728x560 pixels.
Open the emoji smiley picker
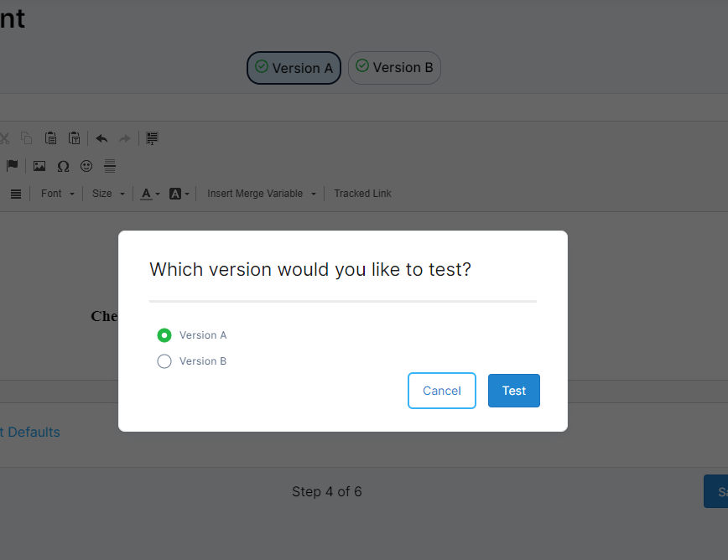[86, 166]
